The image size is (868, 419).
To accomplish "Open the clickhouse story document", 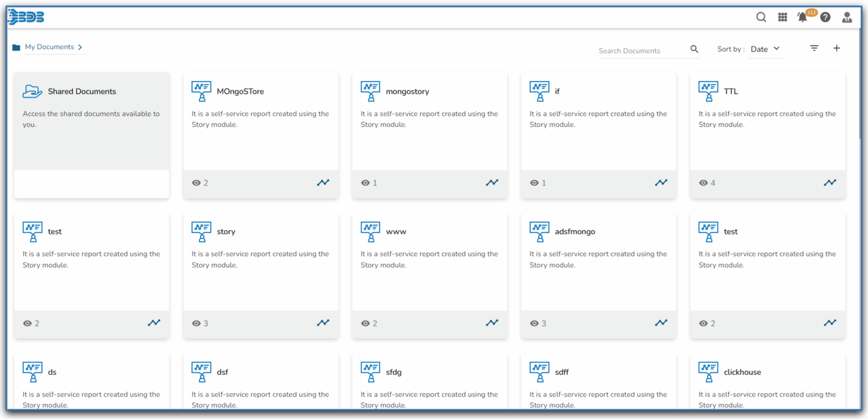I will pos(742,372).
